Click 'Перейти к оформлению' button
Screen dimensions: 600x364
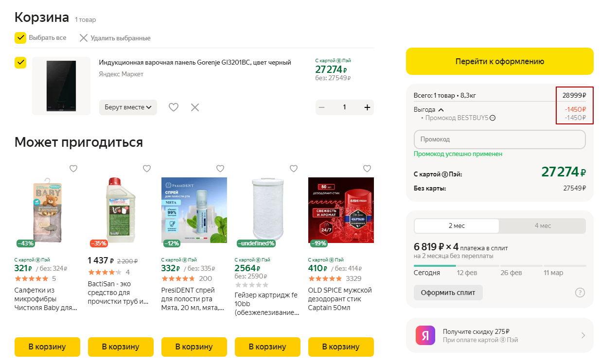pos(499,61)
